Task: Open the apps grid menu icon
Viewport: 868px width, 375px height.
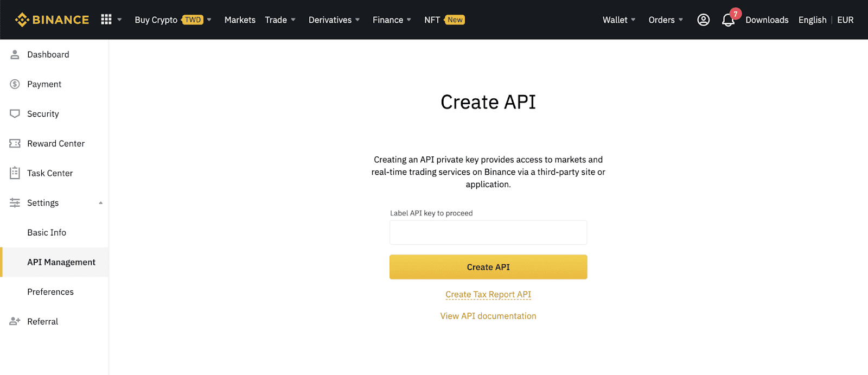Action: pos(106,20)
